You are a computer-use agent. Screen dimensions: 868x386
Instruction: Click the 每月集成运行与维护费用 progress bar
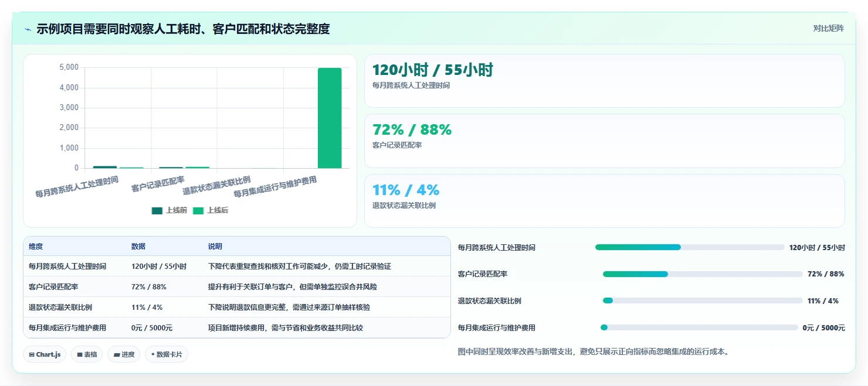click(699, 327)
